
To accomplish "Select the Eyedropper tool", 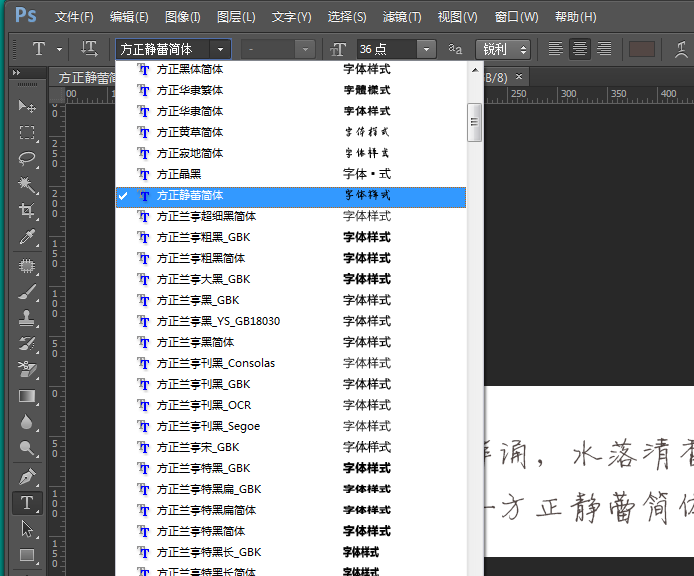I will (27, 236).
